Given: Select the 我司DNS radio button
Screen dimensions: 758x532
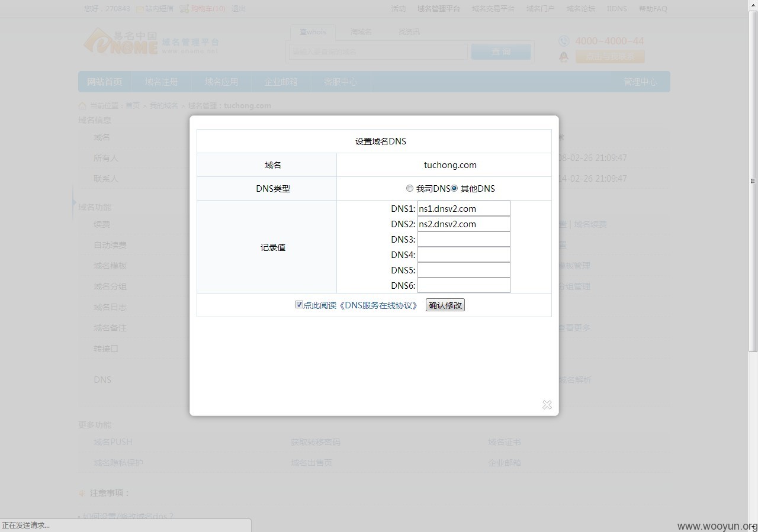Looking at the screenshot, I should click(x=410, y=189).
